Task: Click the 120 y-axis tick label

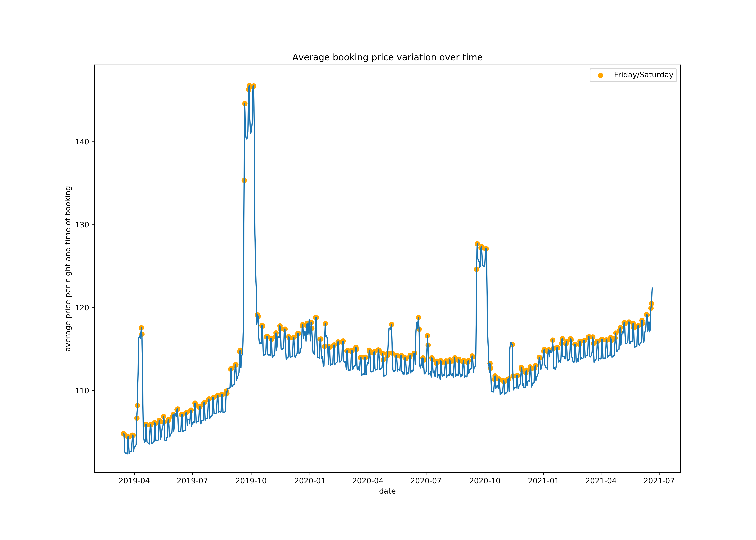Action: [x=82, y=308]
